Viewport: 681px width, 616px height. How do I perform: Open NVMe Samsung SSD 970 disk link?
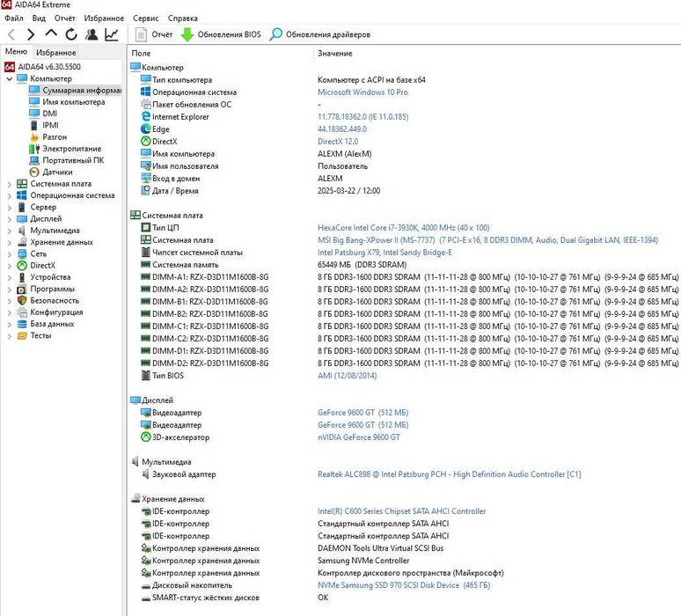click(x=404, y=585)
